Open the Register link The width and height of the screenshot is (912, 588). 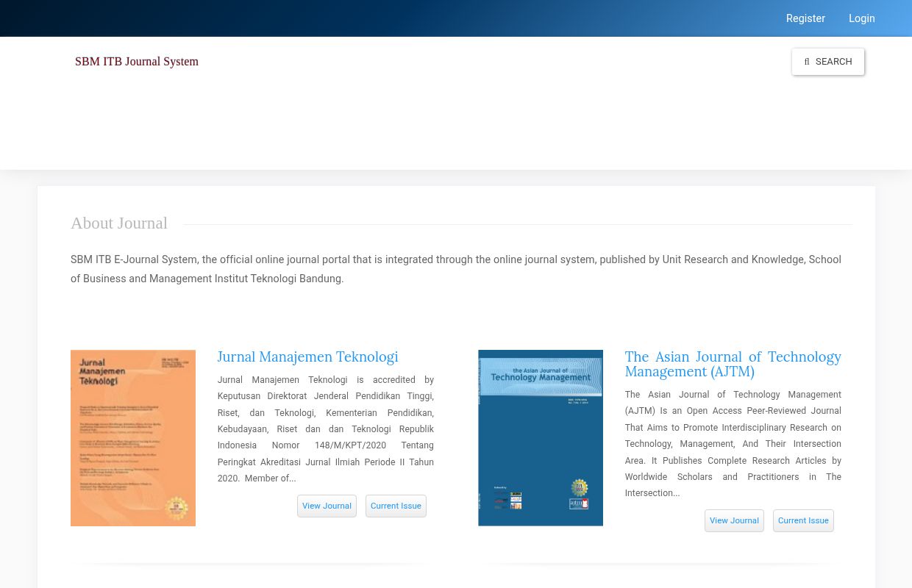(805, 18)
